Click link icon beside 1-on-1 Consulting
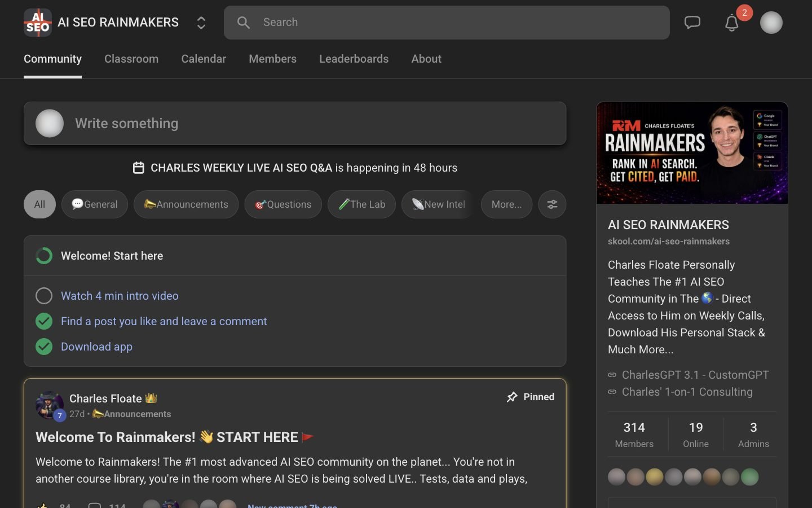The width and height of the screenshot is (812, 508). click(612, 392)
